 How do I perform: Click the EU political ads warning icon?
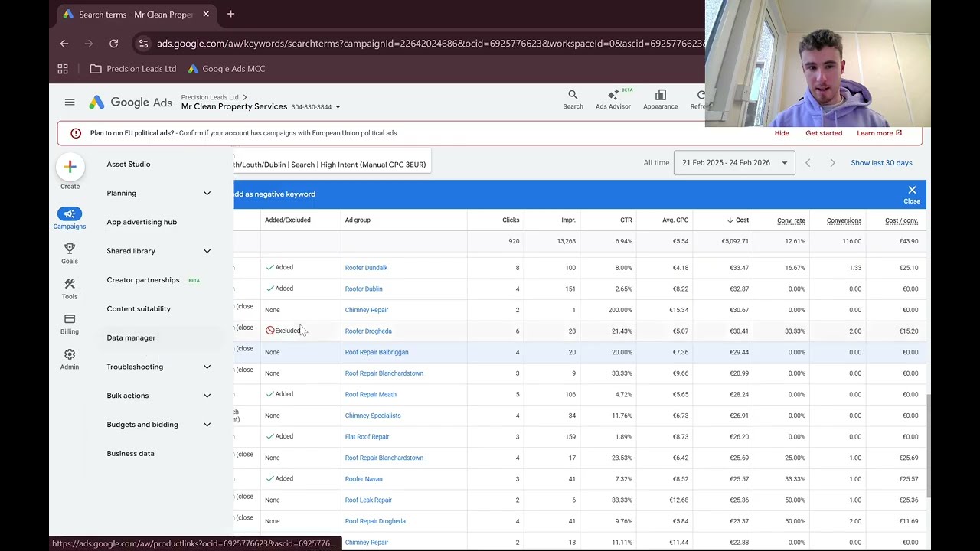pyautogui.click(x=76, y=133)
